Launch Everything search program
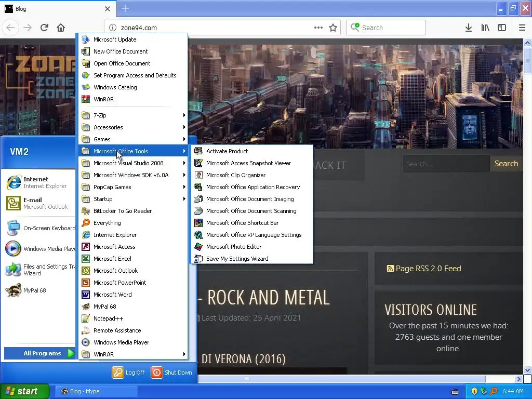 pos(134,223)
